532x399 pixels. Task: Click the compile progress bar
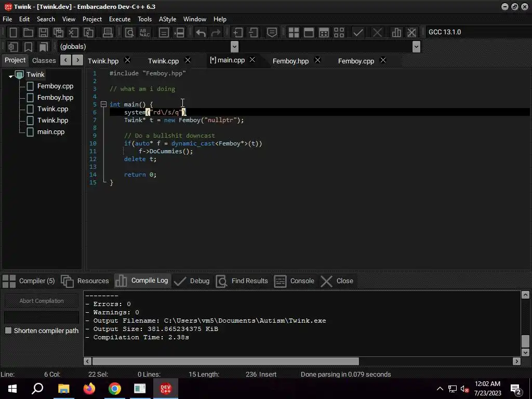click(42, 317)
